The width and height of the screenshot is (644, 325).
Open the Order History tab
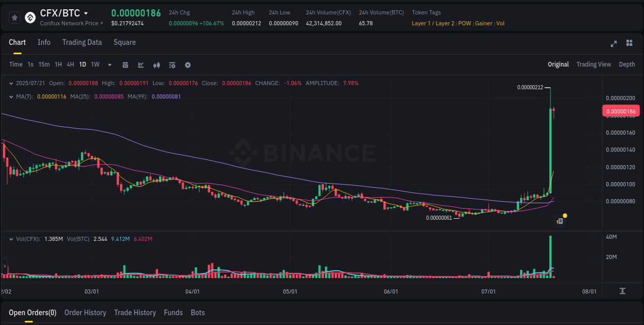tap(85, 313)
